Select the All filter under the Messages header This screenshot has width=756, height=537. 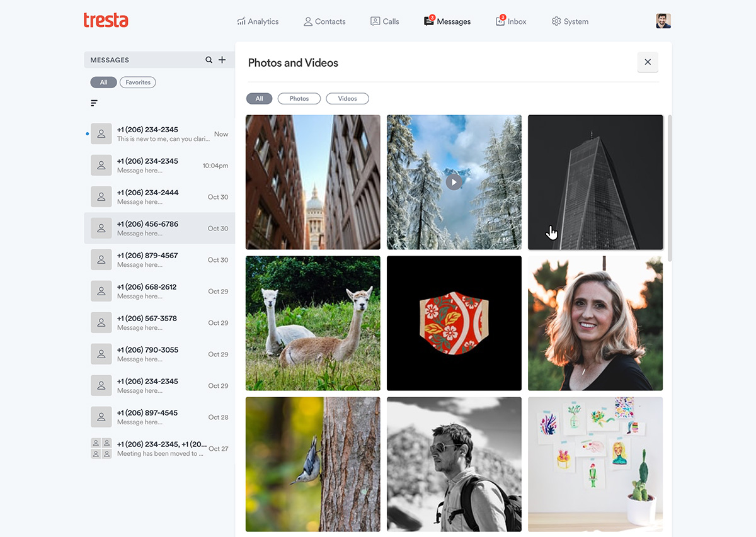click(x=103, y=82)
